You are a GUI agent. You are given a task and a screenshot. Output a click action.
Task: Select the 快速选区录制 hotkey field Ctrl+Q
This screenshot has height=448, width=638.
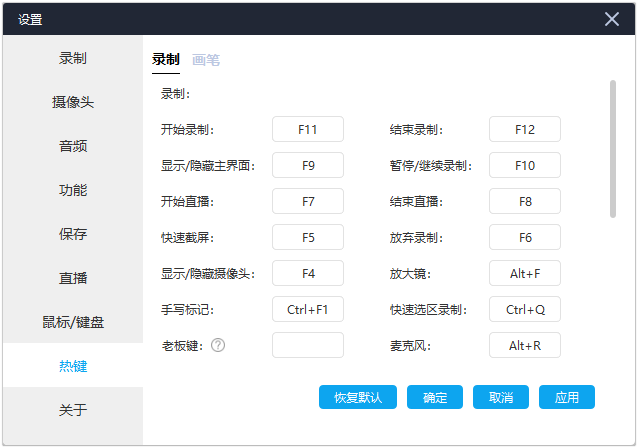[525, 309]
